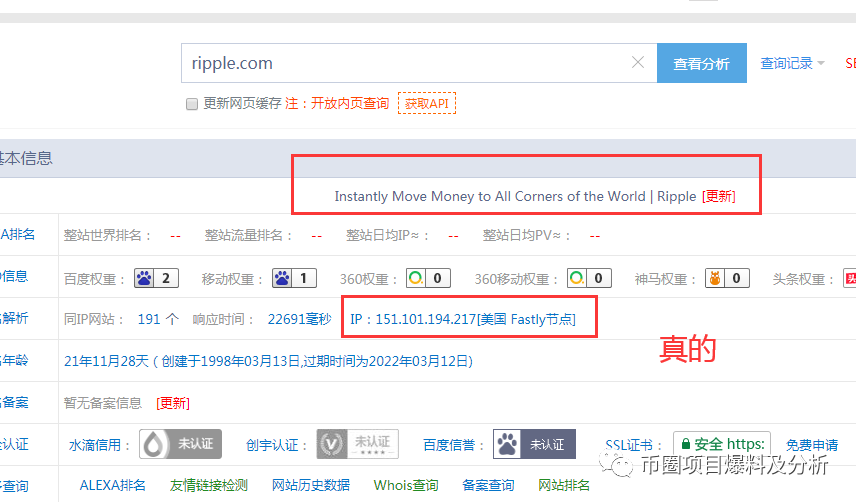Click the Instantly Move Money site title

(515, 196)
